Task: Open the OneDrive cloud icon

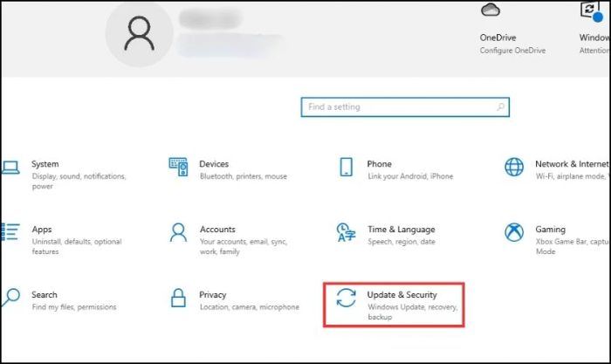Action: tap(491, 10)
